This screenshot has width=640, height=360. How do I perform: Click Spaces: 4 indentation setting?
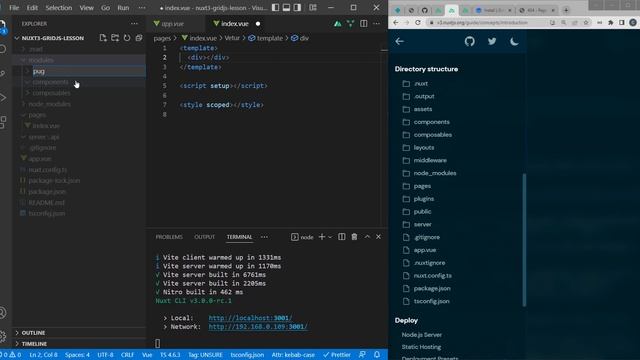[x=77, y=355]
